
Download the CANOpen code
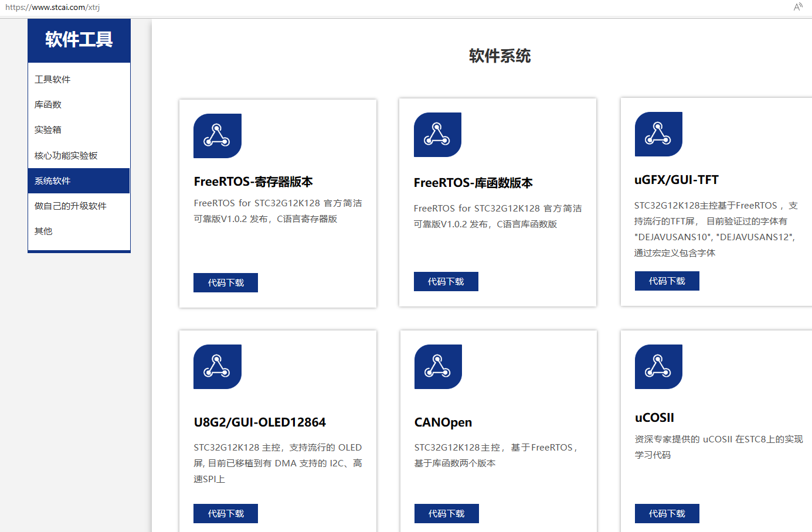pos(447,513)
